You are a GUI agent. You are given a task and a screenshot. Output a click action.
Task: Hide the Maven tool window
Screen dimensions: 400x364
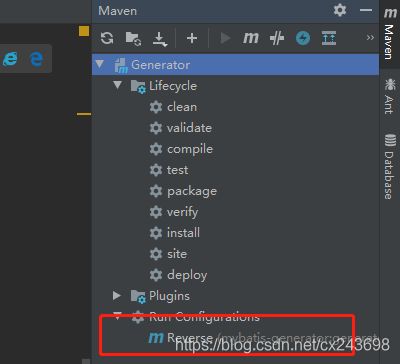pos(366,10)
